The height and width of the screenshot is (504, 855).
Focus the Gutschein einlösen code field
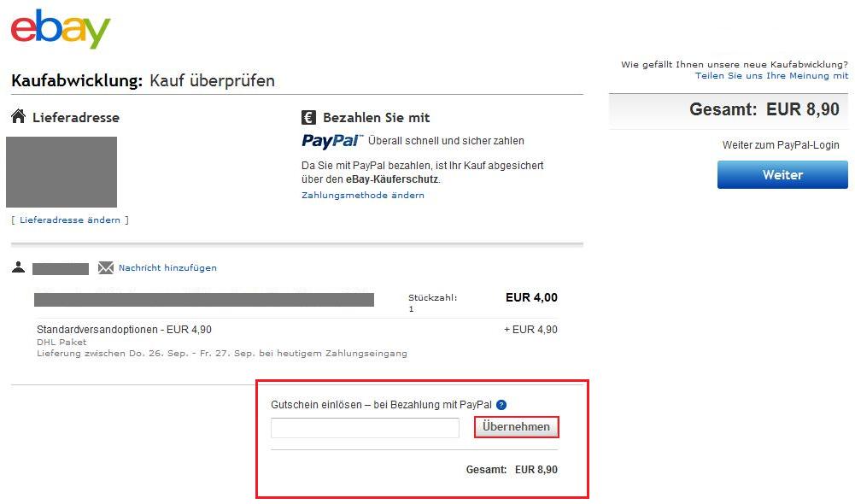coord(365,428)
